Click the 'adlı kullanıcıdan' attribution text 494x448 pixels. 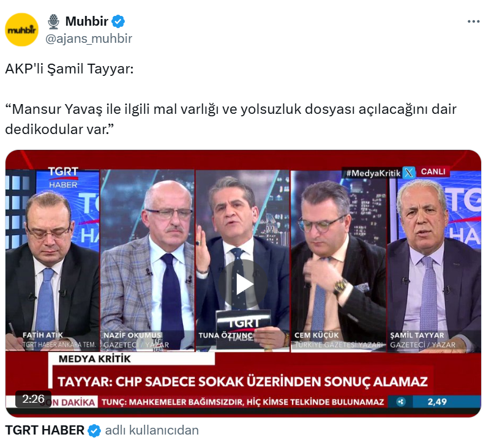[x=152, y=430]
